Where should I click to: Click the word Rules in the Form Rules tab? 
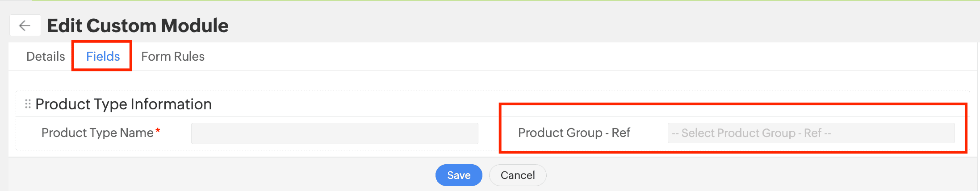pyautogui.click(x=189, y=56)
